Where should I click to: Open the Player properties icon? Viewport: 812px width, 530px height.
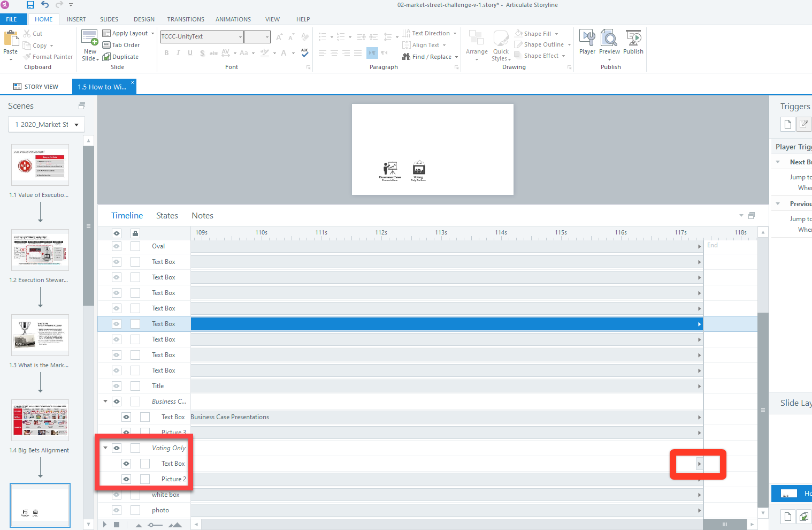pyautogui.click(x=587, y=39)
